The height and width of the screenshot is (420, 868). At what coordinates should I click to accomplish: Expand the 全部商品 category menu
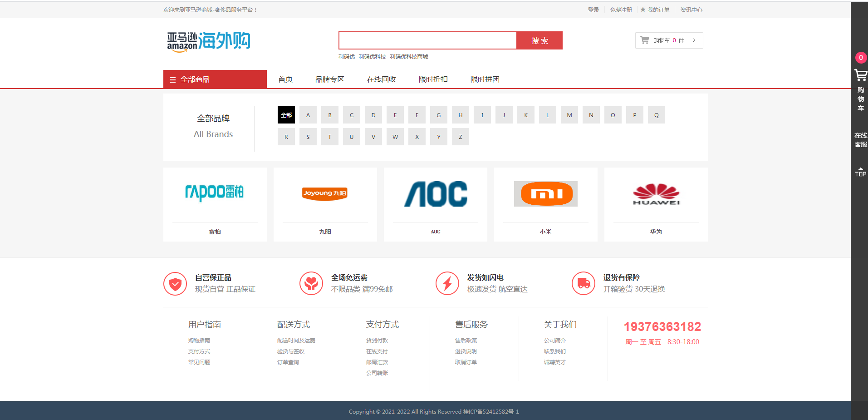point(215,79)
